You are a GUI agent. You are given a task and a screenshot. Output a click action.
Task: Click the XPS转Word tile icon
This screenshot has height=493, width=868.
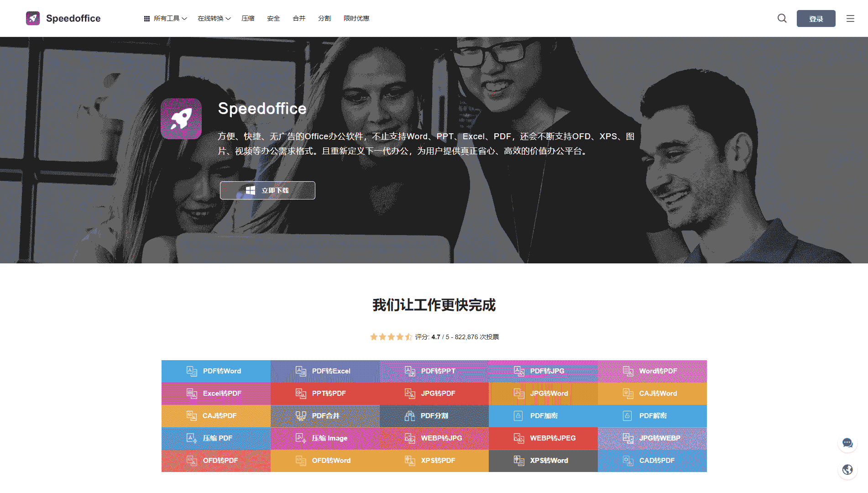(519, 461)
